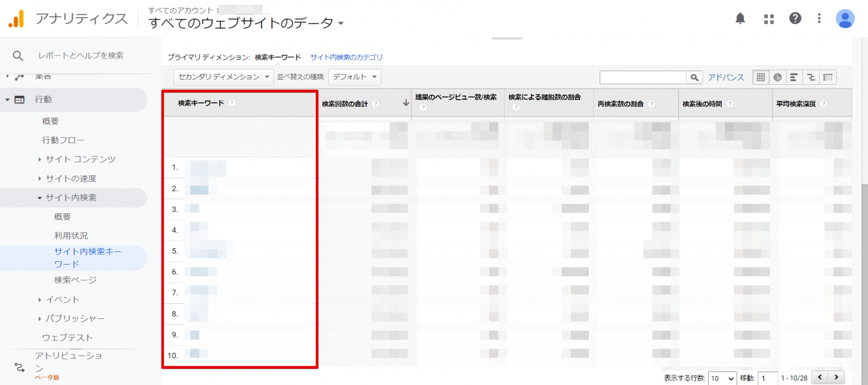Screen dimensions: 868x385
Task: Open the デフォルト sort type dropdown
Action: [x=354, y=77]
